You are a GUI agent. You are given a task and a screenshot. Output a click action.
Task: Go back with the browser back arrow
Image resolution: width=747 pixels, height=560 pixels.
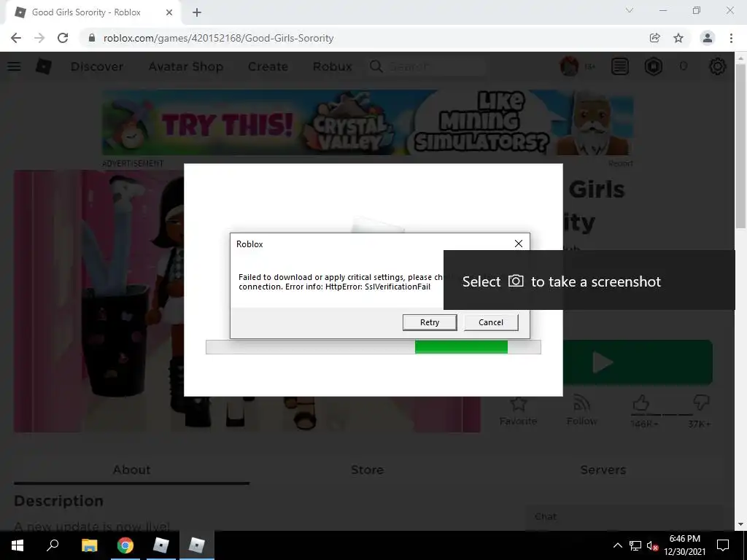pos(16,38)
